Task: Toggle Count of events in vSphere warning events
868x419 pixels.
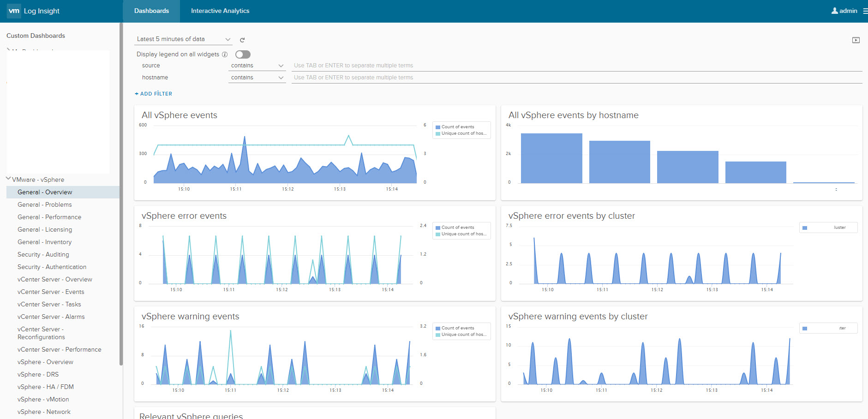Action: point(457,328)
